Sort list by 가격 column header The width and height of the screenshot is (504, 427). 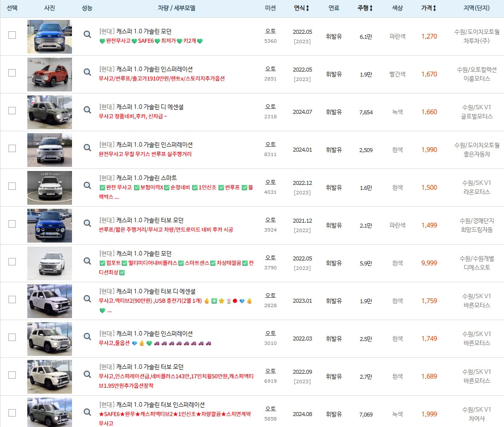tap(429, 8)
